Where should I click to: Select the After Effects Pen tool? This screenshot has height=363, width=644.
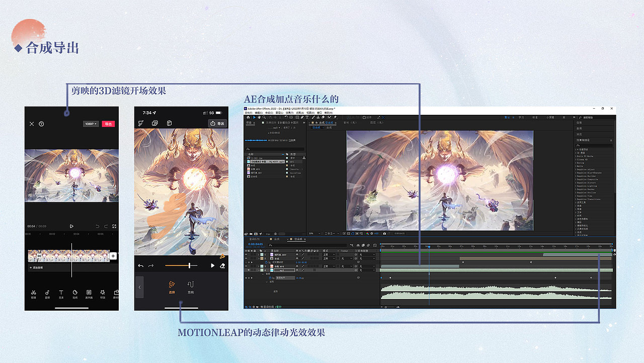pyautogui.click(x=302, y=117)
